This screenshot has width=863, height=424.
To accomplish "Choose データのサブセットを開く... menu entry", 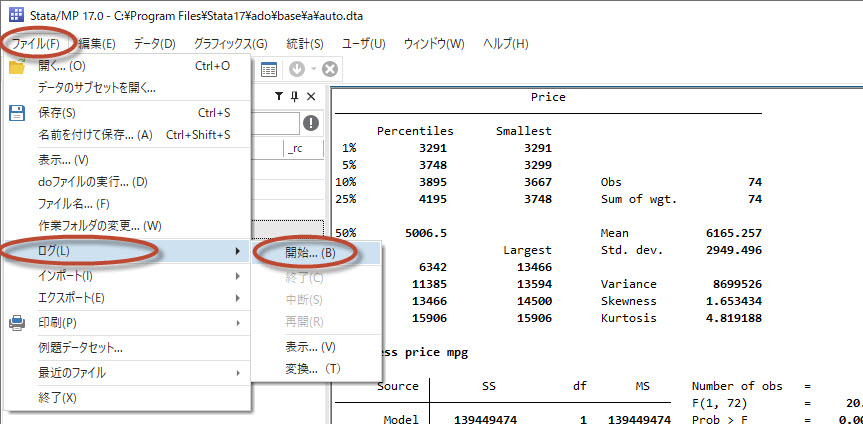I will click(x=129, y=88).
